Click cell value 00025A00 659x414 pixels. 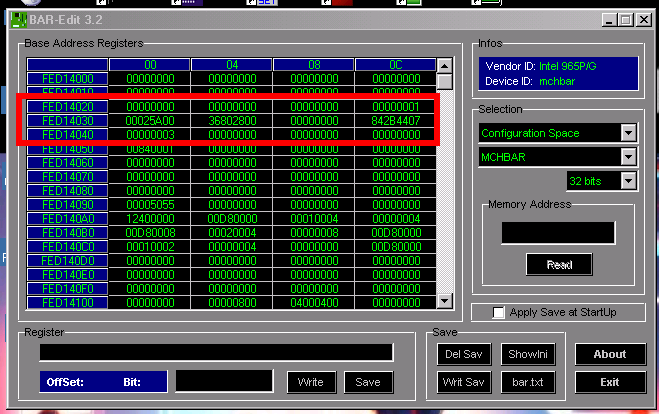coord(150,121)
